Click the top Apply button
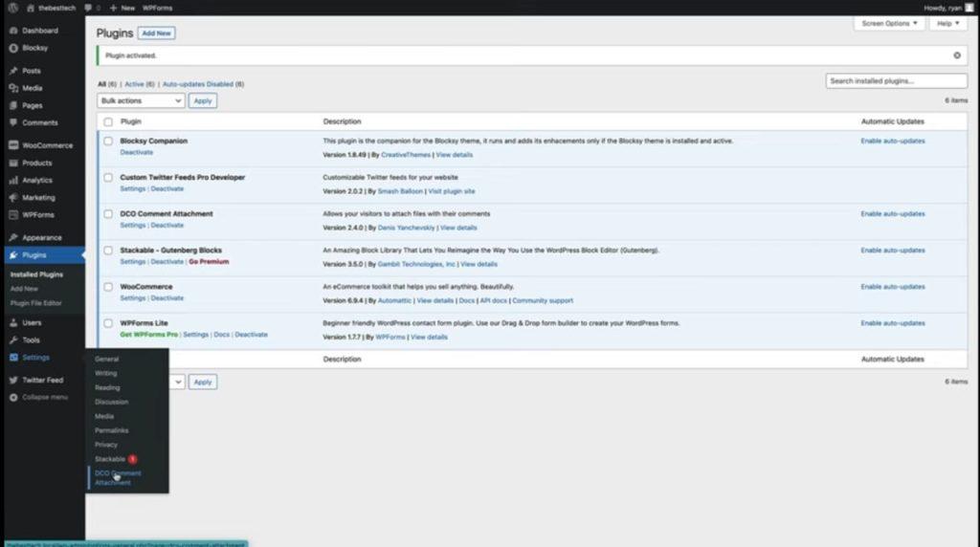Image resolution: width=980 pixels, height=547 pixels. (x=203, y=100)
